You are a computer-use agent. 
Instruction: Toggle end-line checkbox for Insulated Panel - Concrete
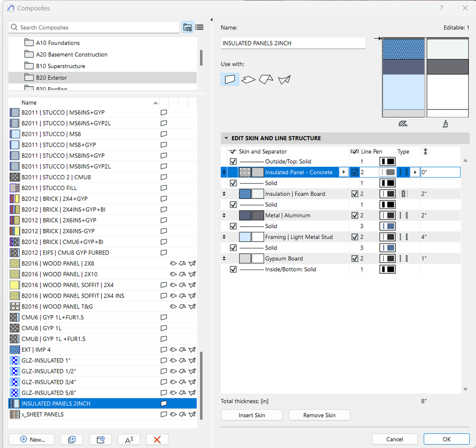[x=354, y=172]
